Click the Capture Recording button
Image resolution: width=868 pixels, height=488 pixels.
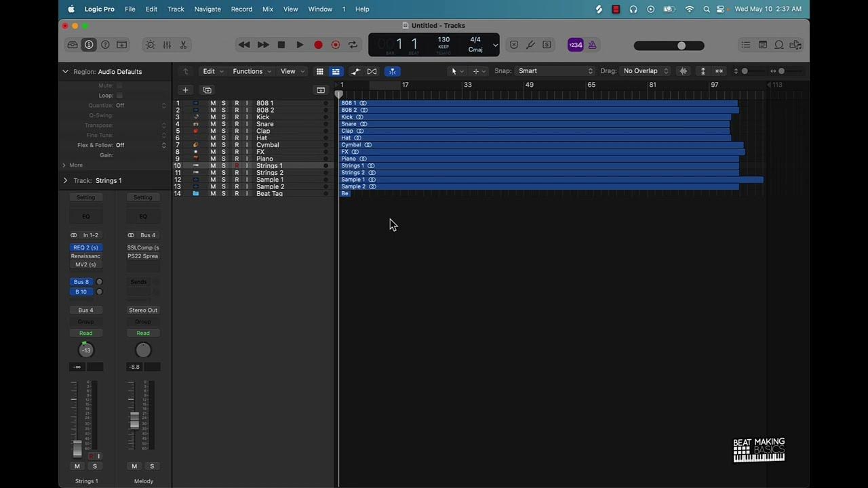click(336, 45)
